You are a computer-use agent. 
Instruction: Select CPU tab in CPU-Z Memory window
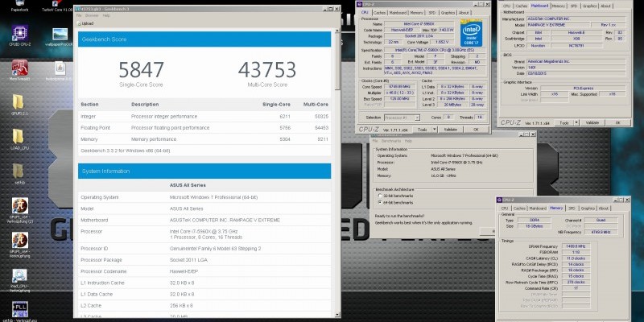click(505, 208)
